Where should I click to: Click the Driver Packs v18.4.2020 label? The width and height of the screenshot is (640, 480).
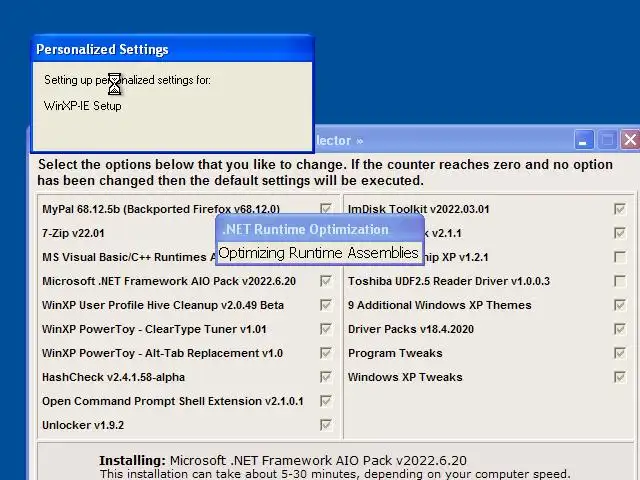pyautogui.click(x=411, y=329)
